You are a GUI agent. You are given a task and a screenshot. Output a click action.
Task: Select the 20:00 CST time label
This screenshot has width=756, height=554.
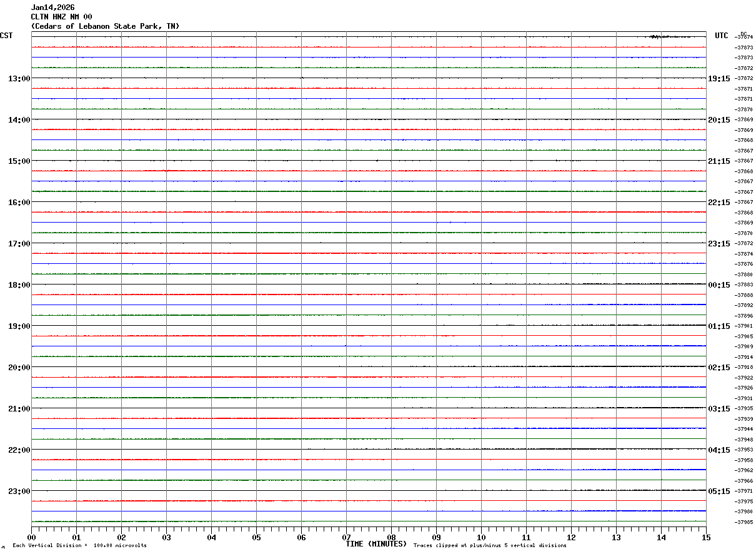pyautogui.click(x=19, y=368)
